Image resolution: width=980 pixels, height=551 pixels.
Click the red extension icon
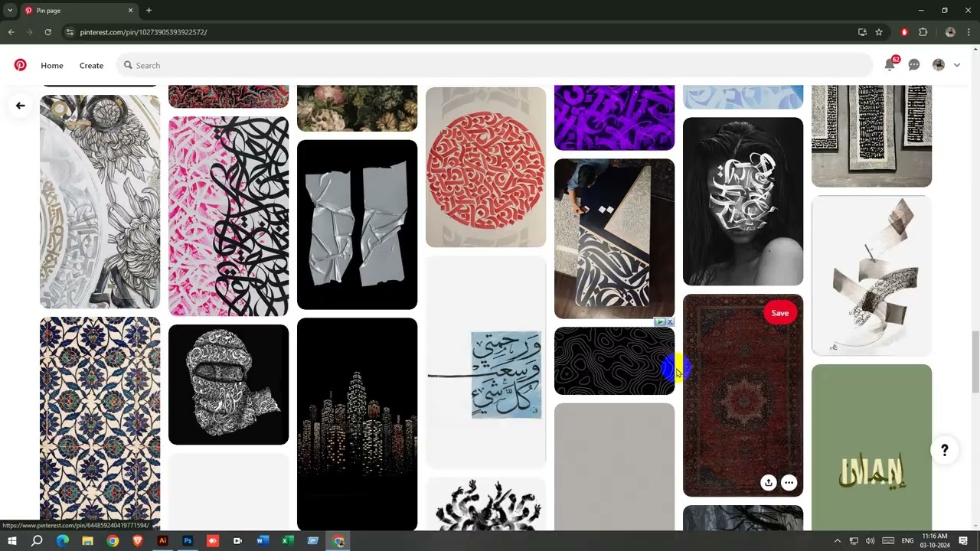pos(904,32)
